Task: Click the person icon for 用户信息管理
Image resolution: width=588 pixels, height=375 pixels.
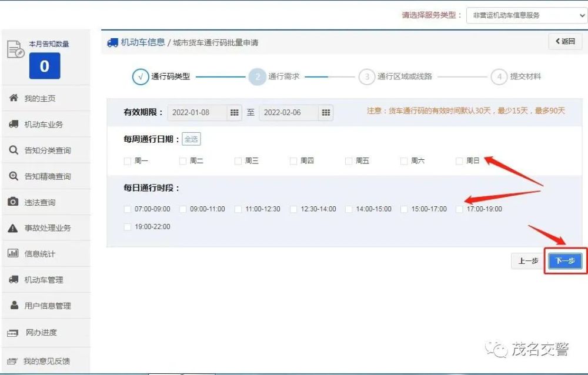Action: [x=14, y=305]
